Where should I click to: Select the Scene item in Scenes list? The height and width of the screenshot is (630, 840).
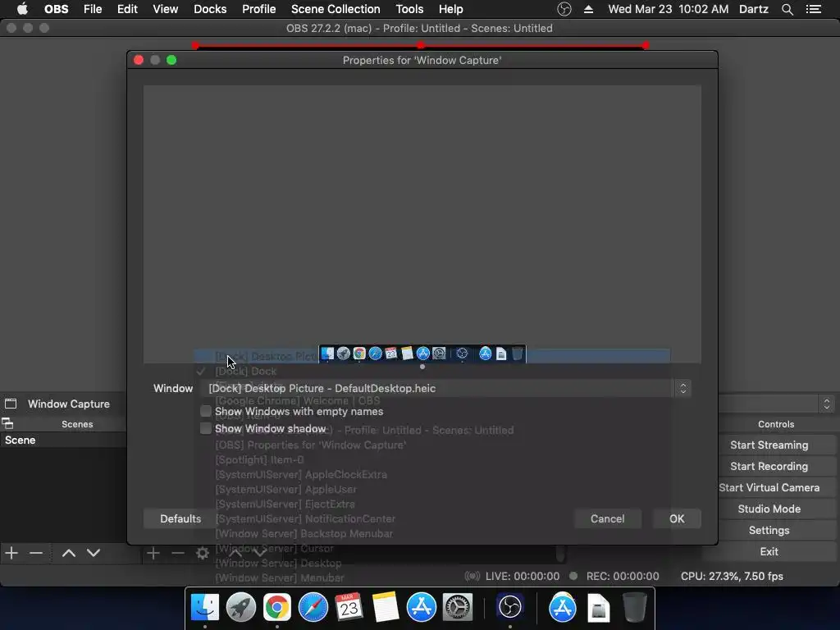pos(63,440)
